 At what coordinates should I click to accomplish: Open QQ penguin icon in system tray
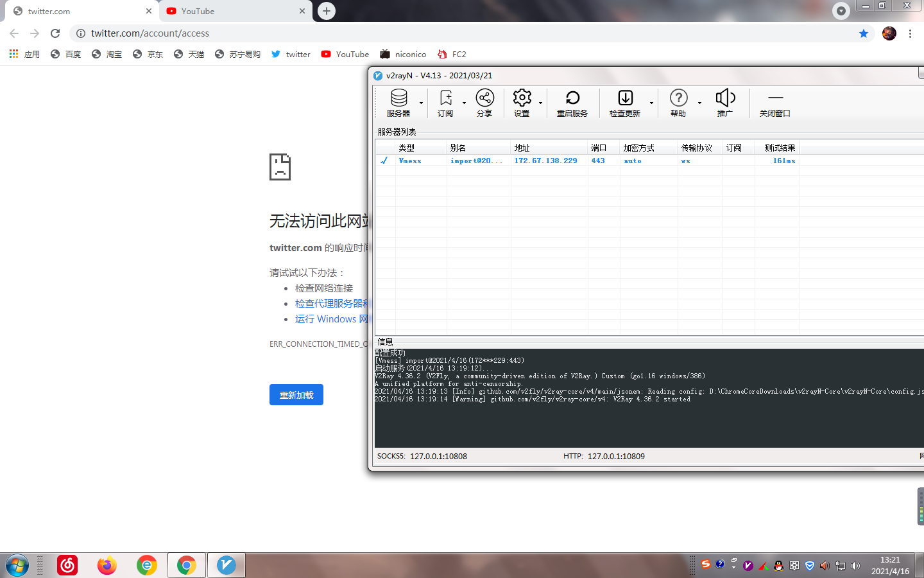coord(778,565)
